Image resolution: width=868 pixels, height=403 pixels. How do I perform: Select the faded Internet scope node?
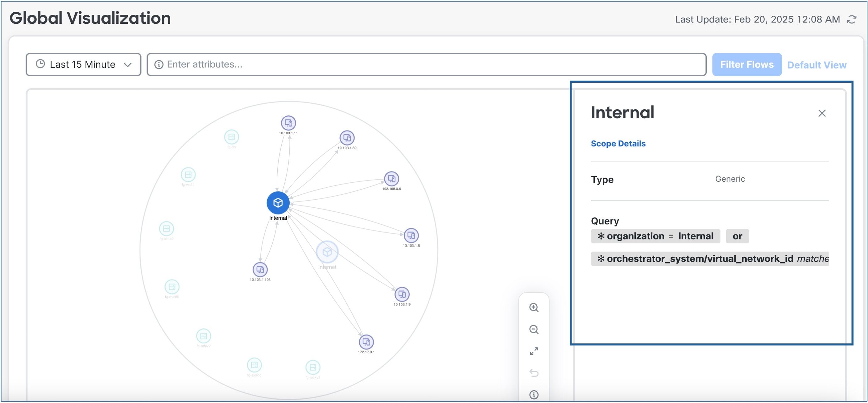pyautogui.click(x=327, y=252)
